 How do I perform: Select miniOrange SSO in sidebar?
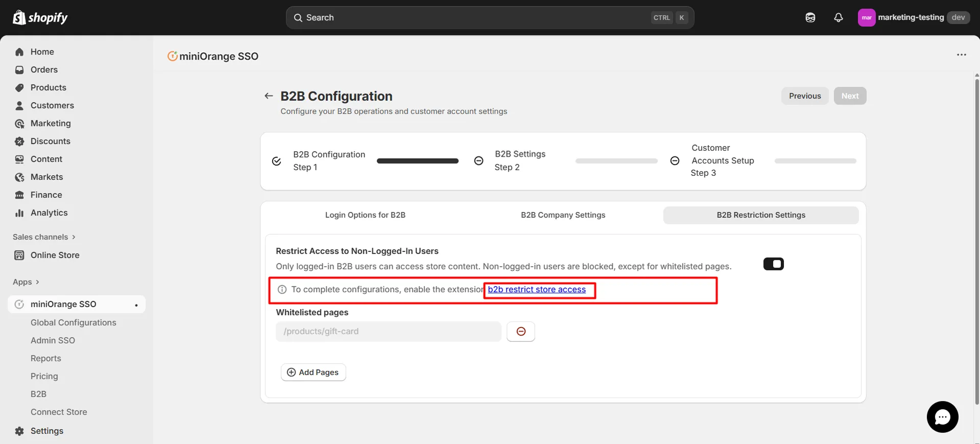[77, 304]
